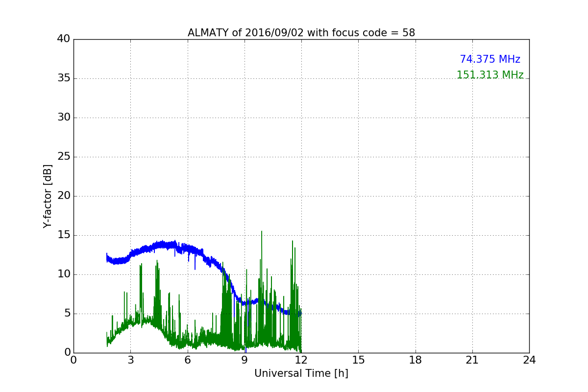Click the y-axis tick label 10
The width and height of the screenshot is (588, 392).
(x=63, y=274)
